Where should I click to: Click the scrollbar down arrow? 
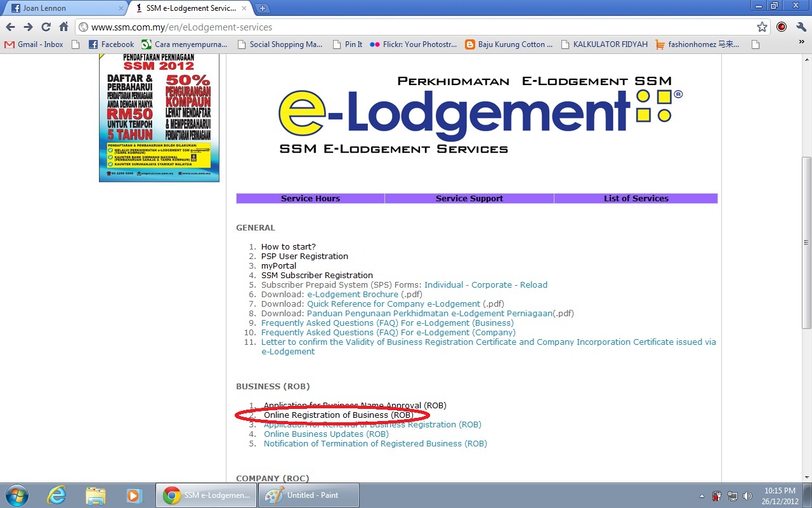click(x=806, y=478)
